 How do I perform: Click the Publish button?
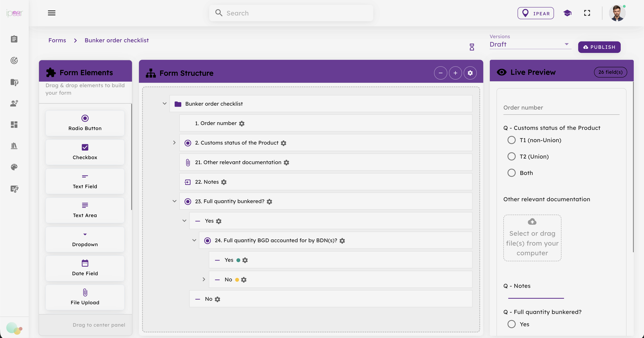tap(599, 47)
